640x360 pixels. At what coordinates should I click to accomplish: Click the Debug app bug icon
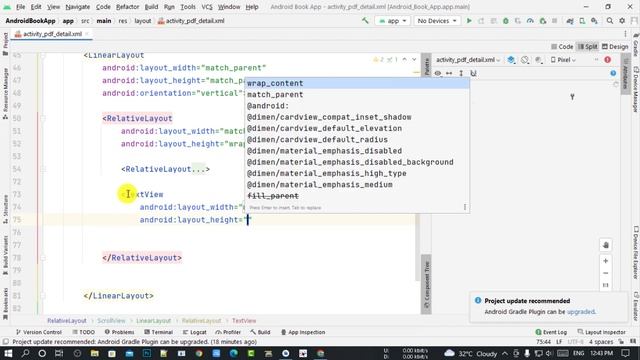pyautogui.click(x=506, y=20)
